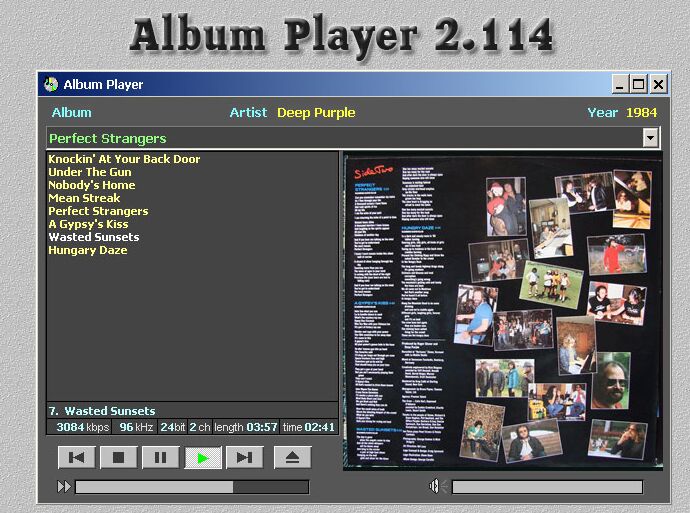Image resolution: width=690 pixels, height=513 pixels.
Task: Select track Knockin' At Your Back Door
Action: 124,159
